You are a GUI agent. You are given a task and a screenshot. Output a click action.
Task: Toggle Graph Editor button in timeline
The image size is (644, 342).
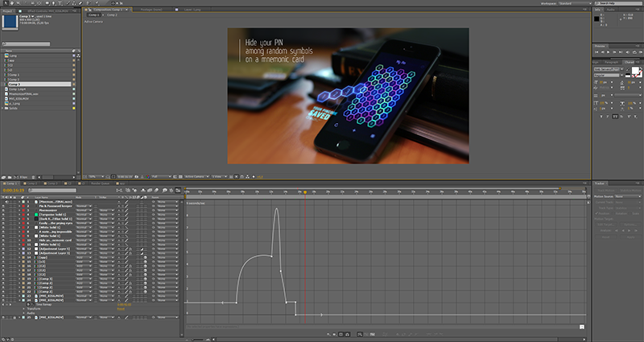177,190
